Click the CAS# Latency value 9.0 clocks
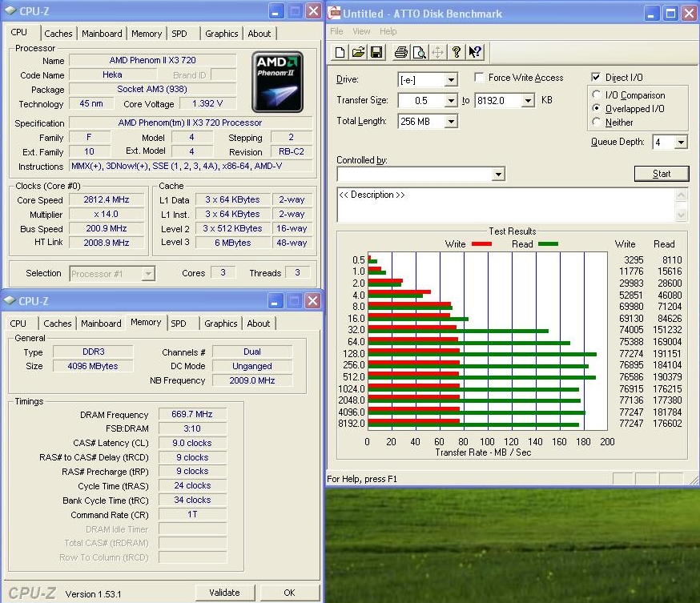The height and width of the screenshot is (603, 700). coord(192,443)
